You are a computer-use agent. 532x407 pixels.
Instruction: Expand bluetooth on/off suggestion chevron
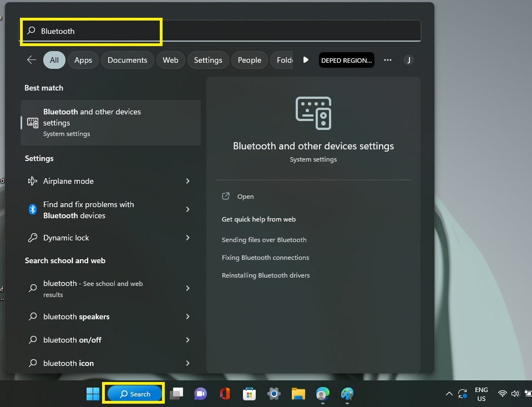click(x=188, y=340)
